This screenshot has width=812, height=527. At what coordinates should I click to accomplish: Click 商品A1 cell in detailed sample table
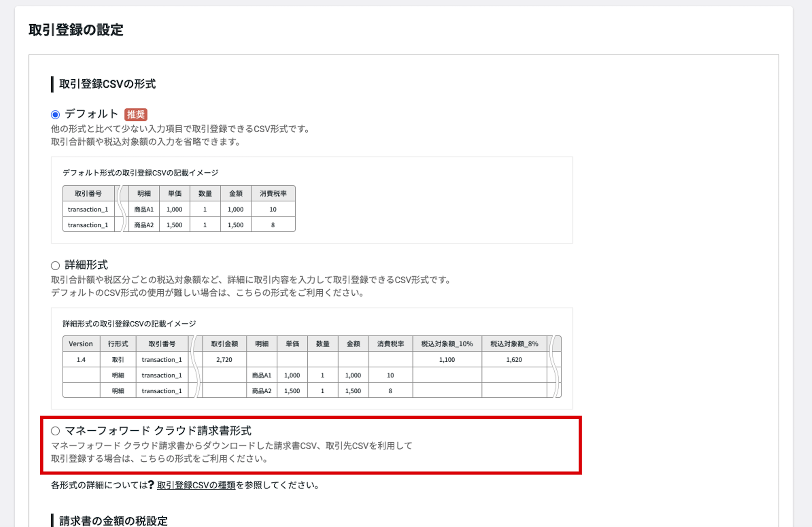click(x=262, y=375)
